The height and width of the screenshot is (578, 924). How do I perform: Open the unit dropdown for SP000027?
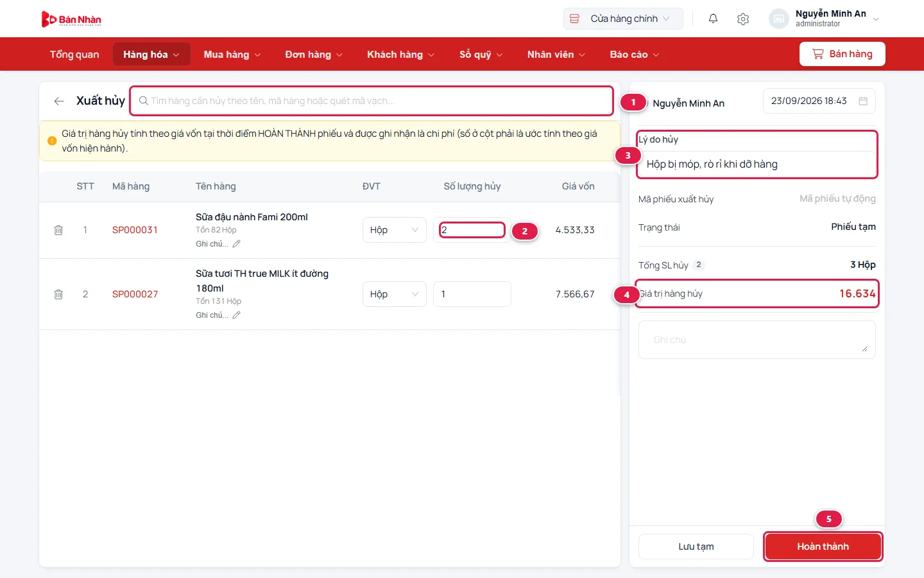point(394,294)
